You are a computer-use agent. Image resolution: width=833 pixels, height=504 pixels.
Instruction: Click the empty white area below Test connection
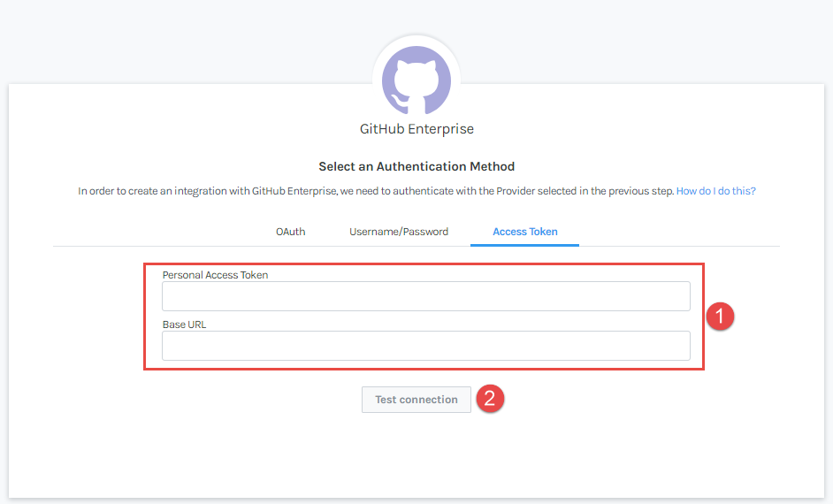(416, 457)
